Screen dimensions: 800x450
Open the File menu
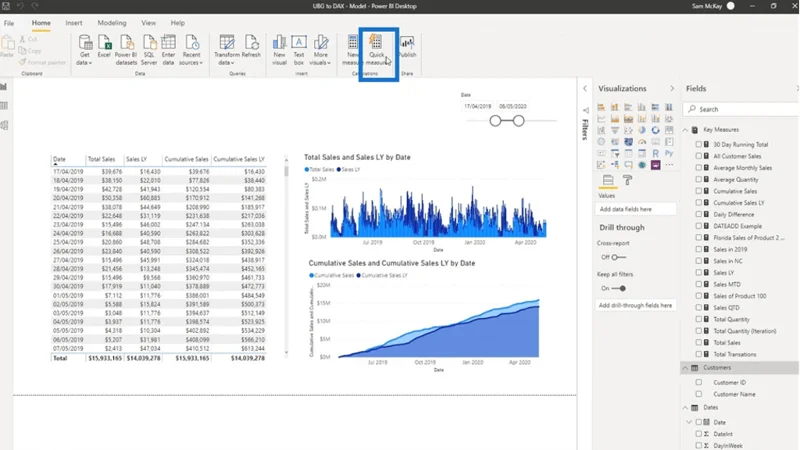click(9, 23)
